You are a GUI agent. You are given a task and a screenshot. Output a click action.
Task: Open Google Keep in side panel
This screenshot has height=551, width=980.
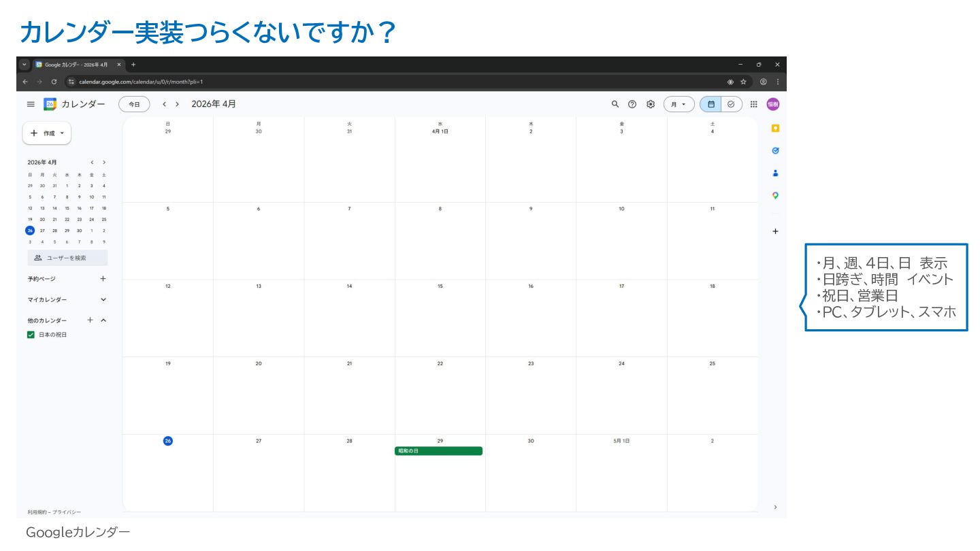[775, 129]
